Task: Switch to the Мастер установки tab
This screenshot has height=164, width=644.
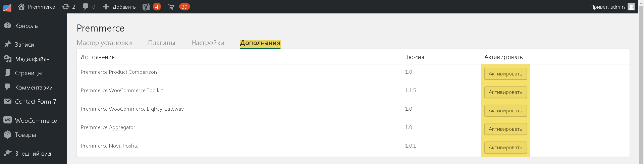Action: [x=104, y=43]
